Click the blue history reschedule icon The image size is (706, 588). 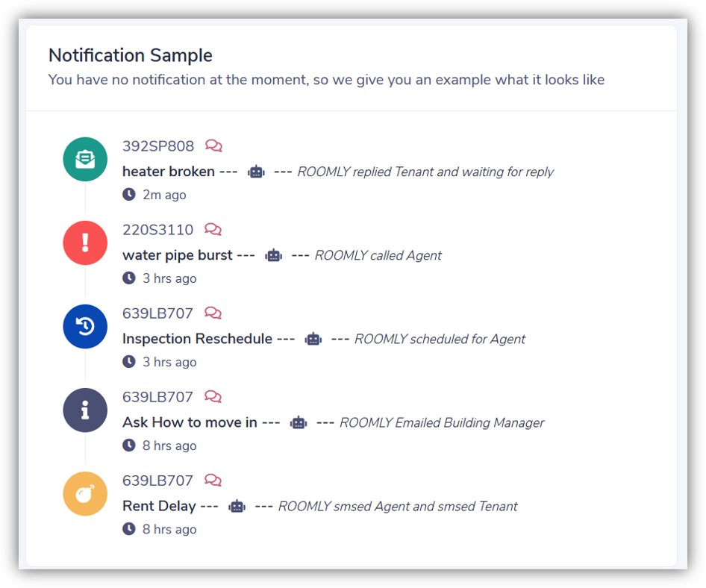click(85, 326)
